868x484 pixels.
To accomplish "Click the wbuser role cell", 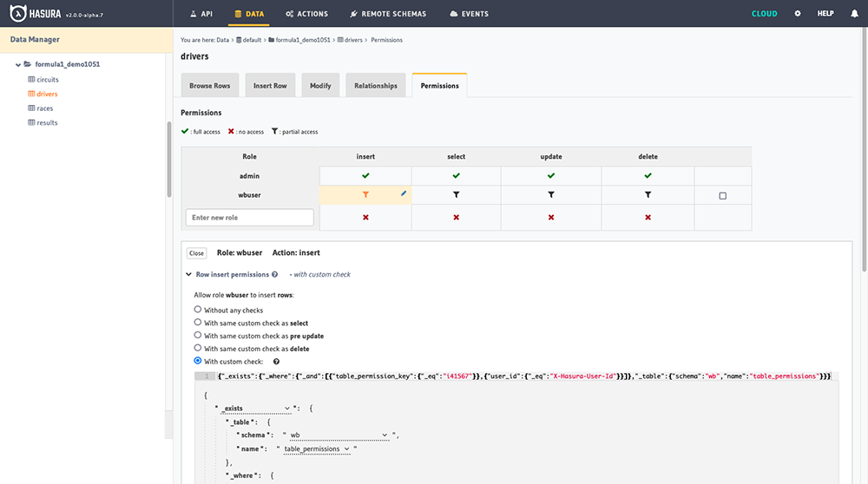I will (x=250, y=194).
